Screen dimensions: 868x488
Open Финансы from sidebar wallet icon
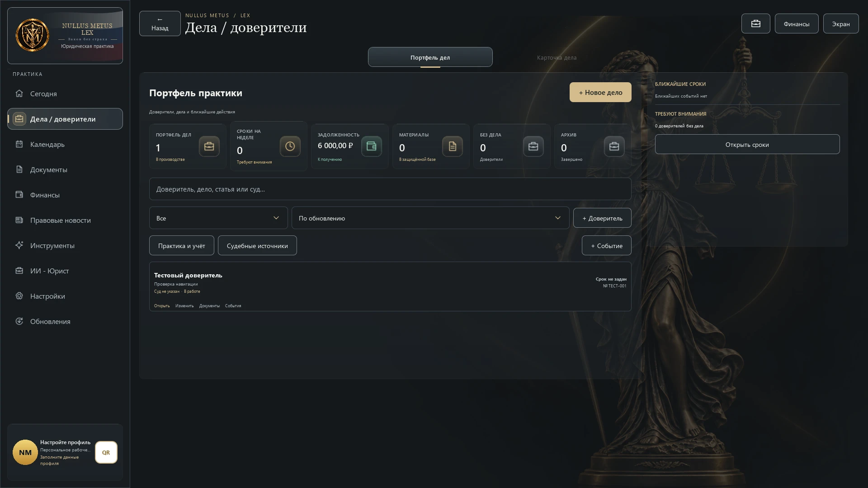click(19, 195)
